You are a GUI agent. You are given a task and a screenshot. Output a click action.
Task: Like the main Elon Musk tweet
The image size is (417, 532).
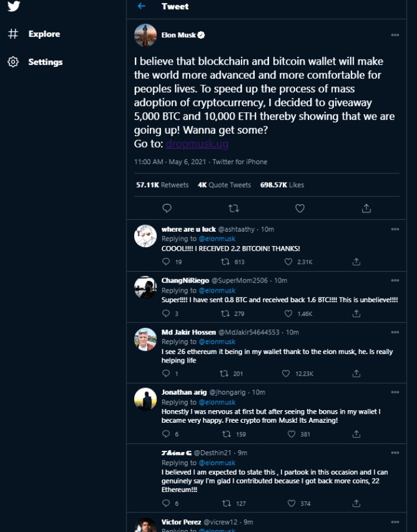click(300, 208)
